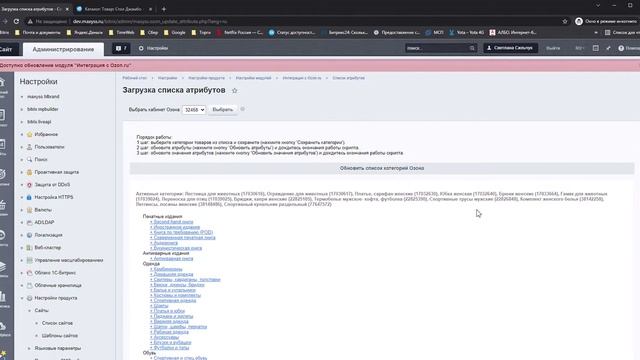The height and width of the screenshot is (360, 640).
Task: Add page to favorites via title star
Action: 234,91
